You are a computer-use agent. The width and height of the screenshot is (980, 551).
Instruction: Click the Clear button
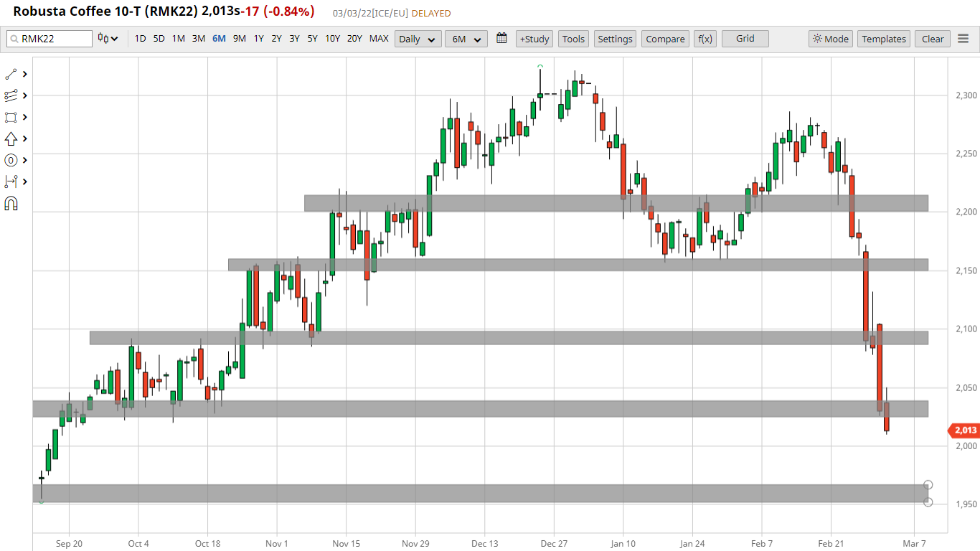933,39
